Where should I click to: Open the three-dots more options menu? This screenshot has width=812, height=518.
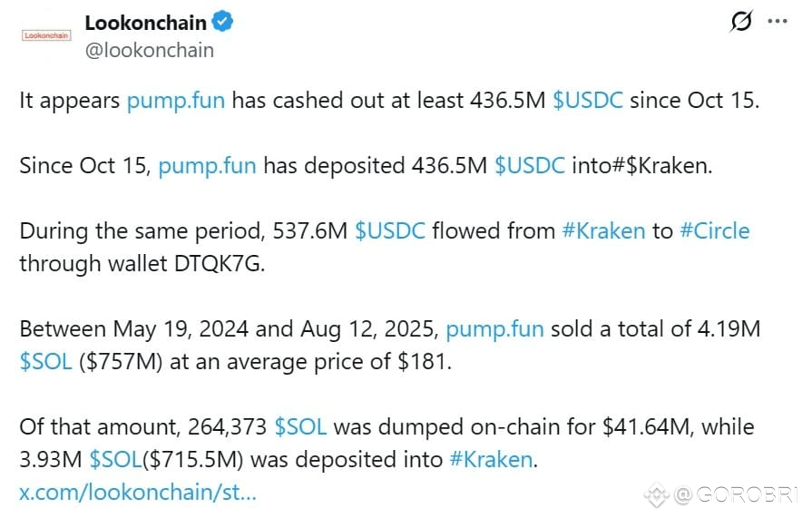pos(778,21)
